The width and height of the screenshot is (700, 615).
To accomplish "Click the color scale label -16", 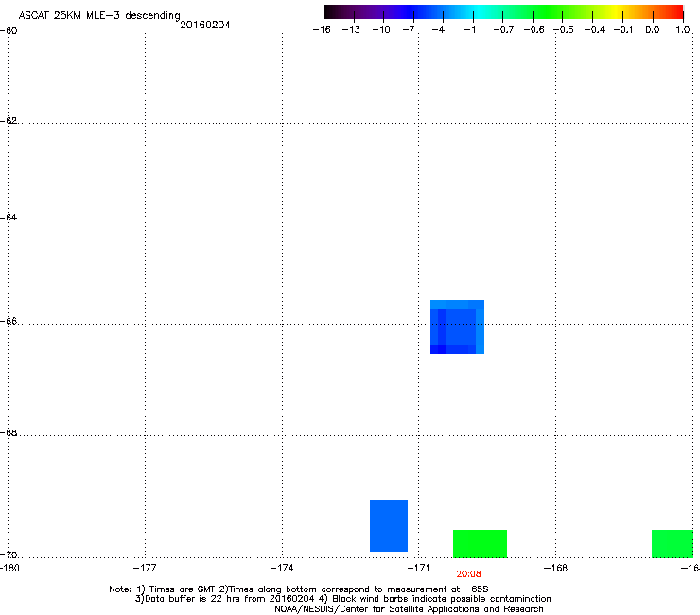I will 322,30.
